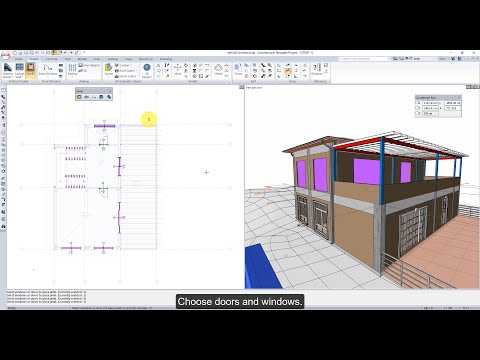Expand the Exterior Venue dropdown arrow
480x360 pixels.
[x=12, y=77]
